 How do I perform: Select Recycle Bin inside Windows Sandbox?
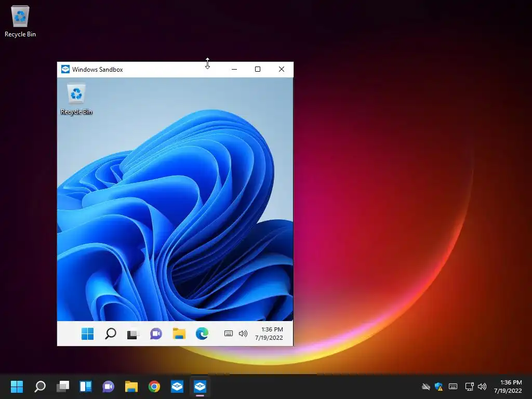(x=76, y=99)
